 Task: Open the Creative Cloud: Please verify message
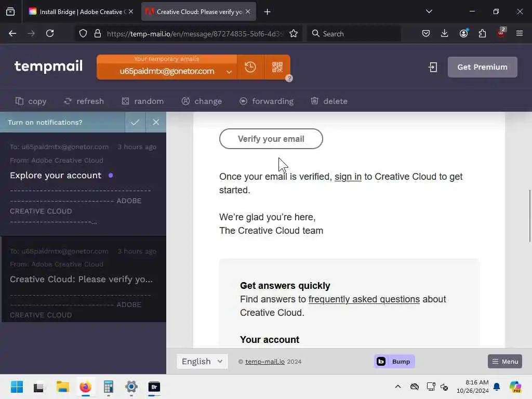(x=83, y=279)
